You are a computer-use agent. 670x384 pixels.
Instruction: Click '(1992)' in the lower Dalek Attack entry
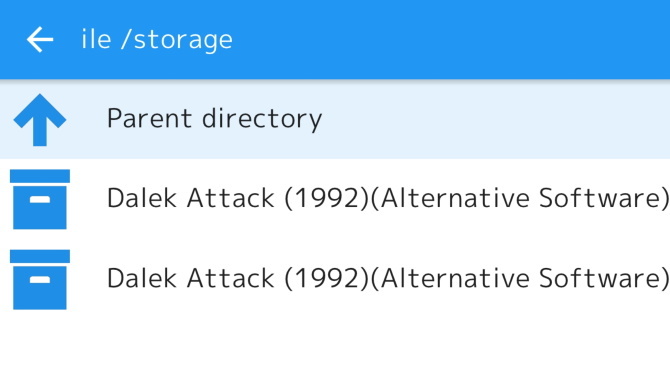point(326,279)
